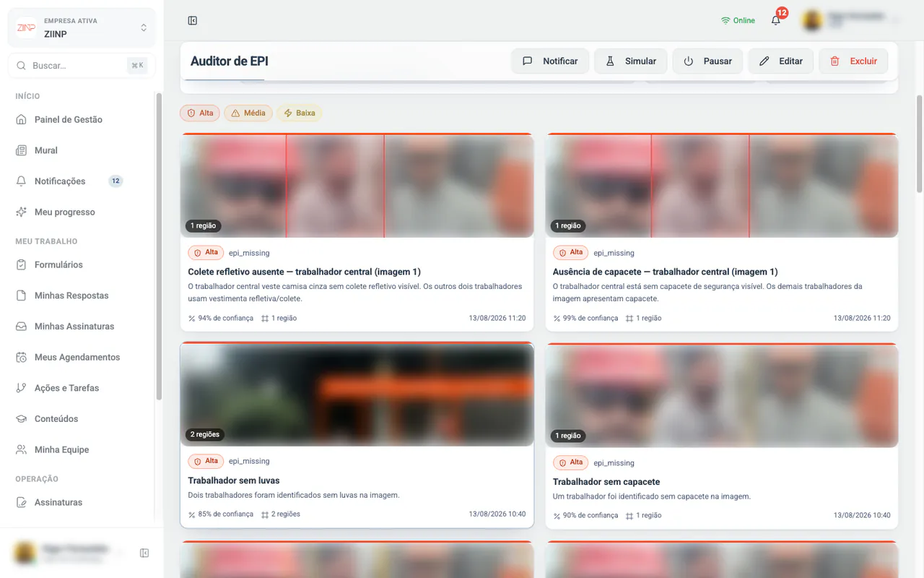Click the Editar button
Viewport: 924px width, 578px height.
780,61
